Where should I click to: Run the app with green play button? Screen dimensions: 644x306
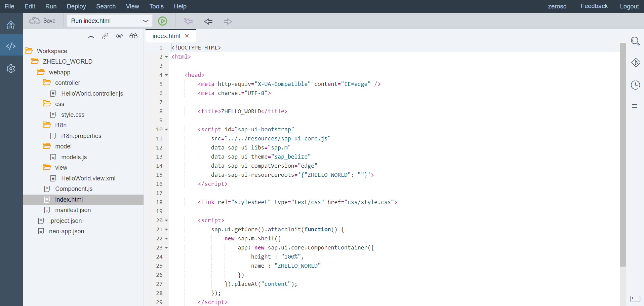point(163,21)
